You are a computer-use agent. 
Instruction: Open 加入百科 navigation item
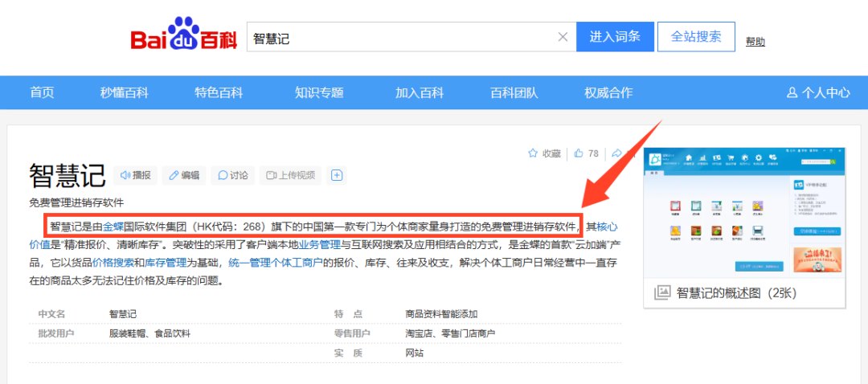419,92
